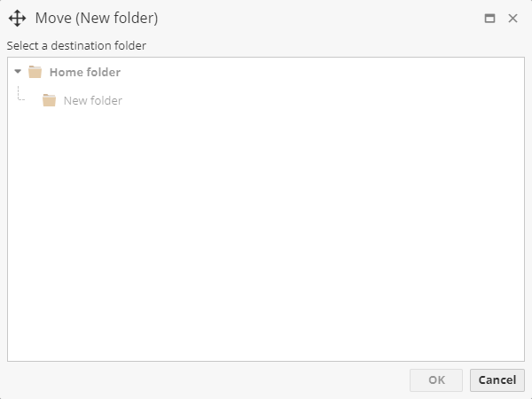This screenshot has height=399, width=532.
Task: Collapse the Home folder tree arrow
Action: (18, 72)
